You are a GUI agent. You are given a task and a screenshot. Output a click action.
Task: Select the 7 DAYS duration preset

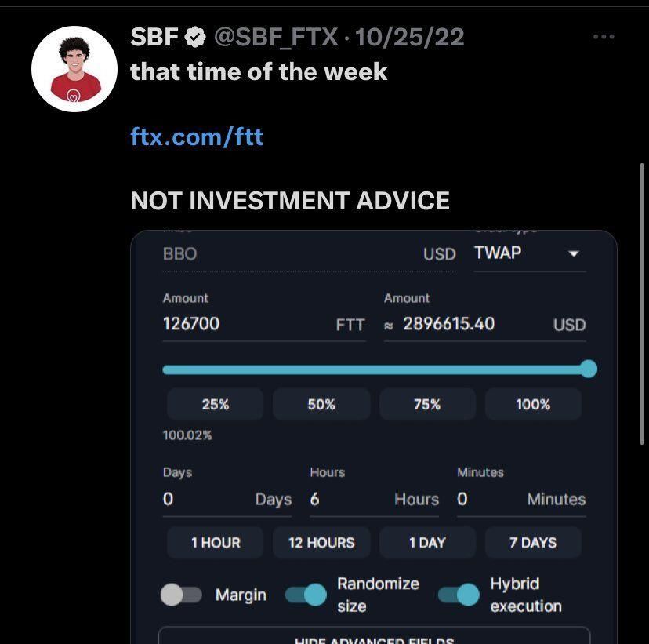click(533, 543)
